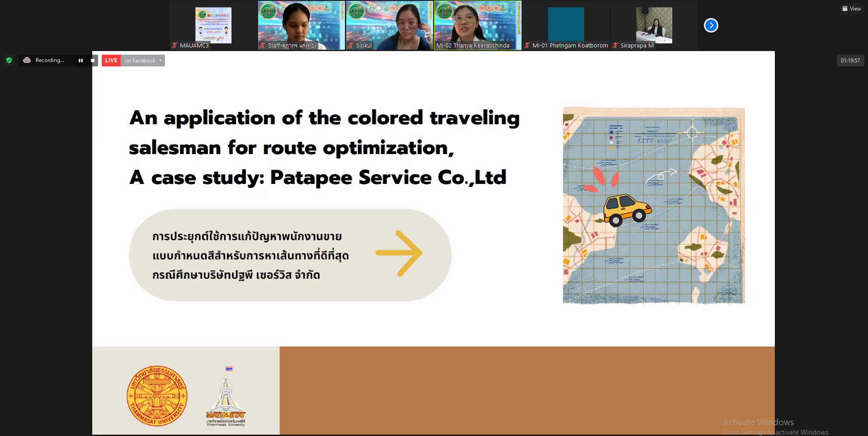Click the green encryption shield icon
The image size is (868, 436).
tap(9, 60)
